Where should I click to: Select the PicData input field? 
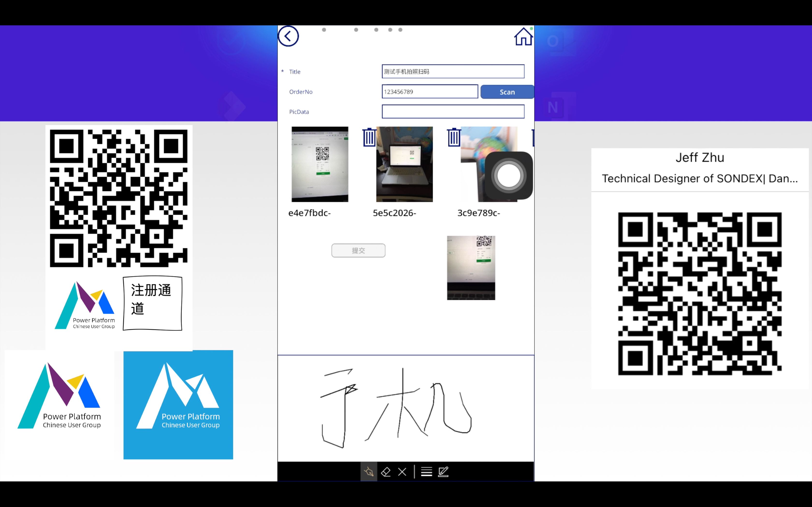453,111
